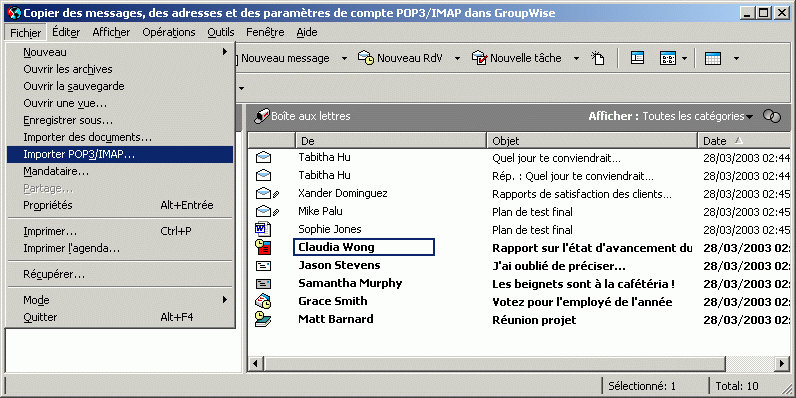Click the Nouvelle tâche toolbar button
The image size is (796, 398).
tap(517, 58)
